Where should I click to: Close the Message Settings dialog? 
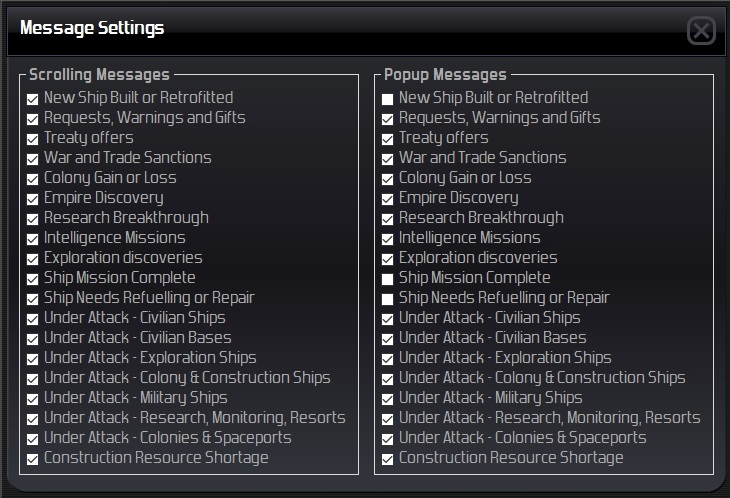point(702,31)
